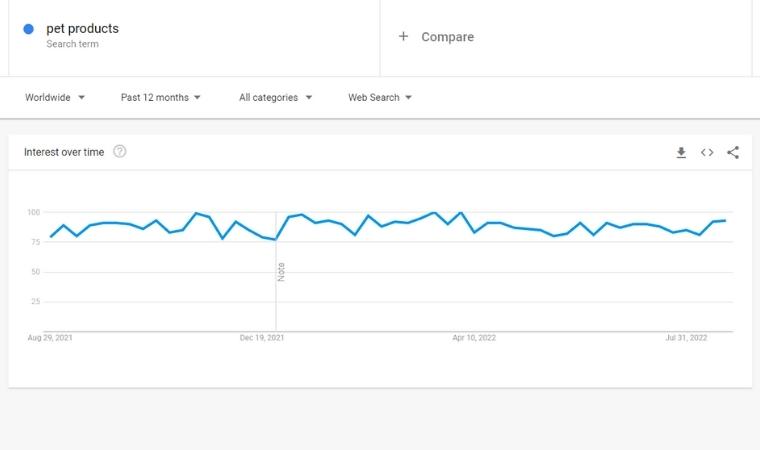Click the Search term subtitle
The width and height of the screenshot is (760, 450).
(x=72, y=44)
